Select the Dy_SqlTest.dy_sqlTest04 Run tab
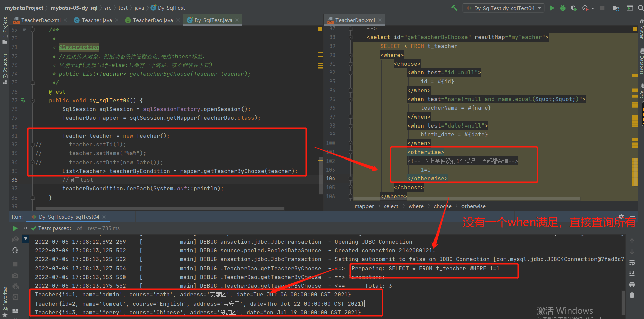The width and height of the screenshot is (644, 319). pyautogui.click(x=69, y=217)
